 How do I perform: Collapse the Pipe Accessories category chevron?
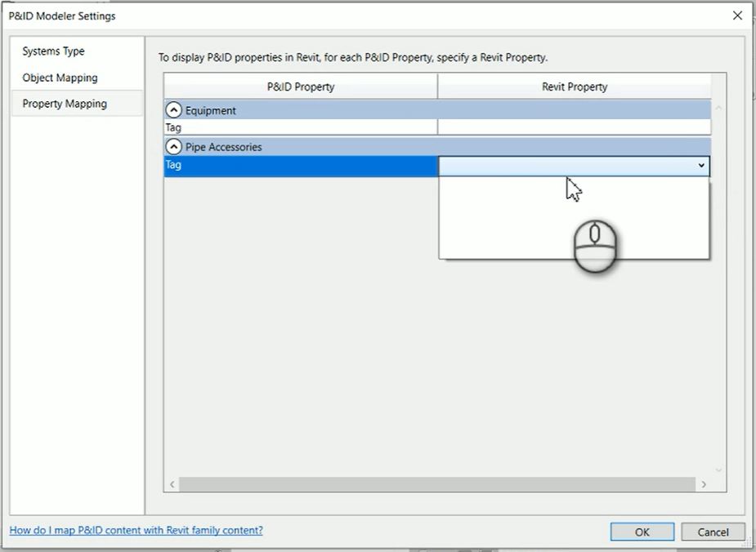click(174, 146)
